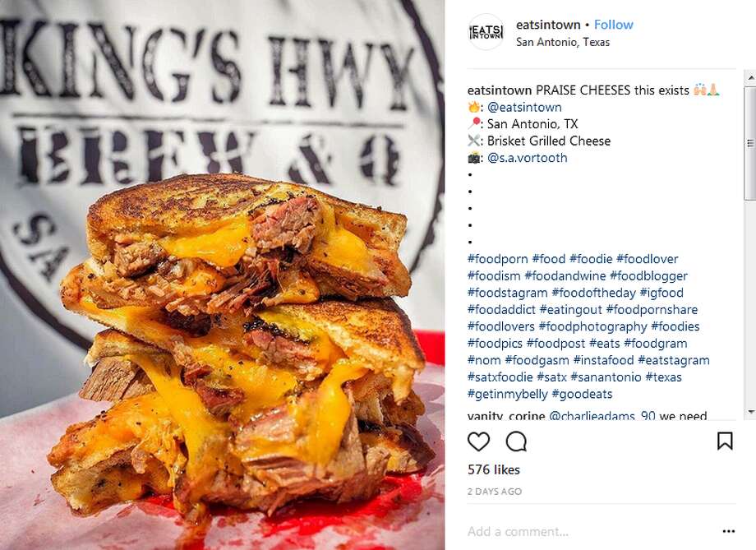756x550 pixels.
Task: Click the scrollbar up arrow in comments
Action: coord(750,76)
